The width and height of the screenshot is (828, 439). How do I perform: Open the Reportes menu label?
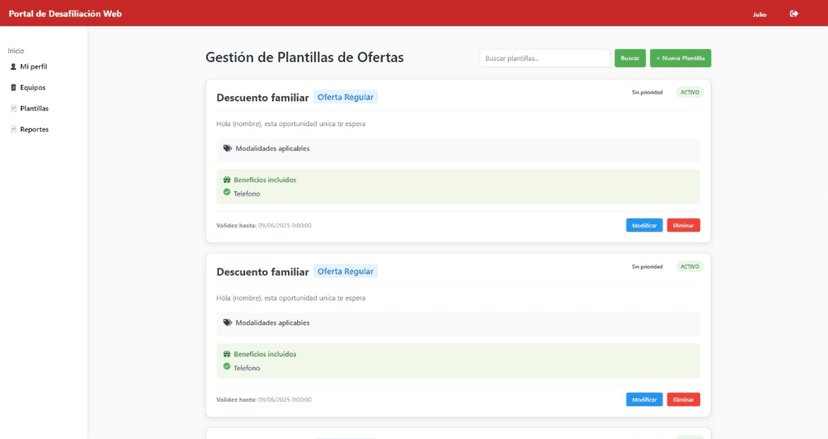[34, 130]
